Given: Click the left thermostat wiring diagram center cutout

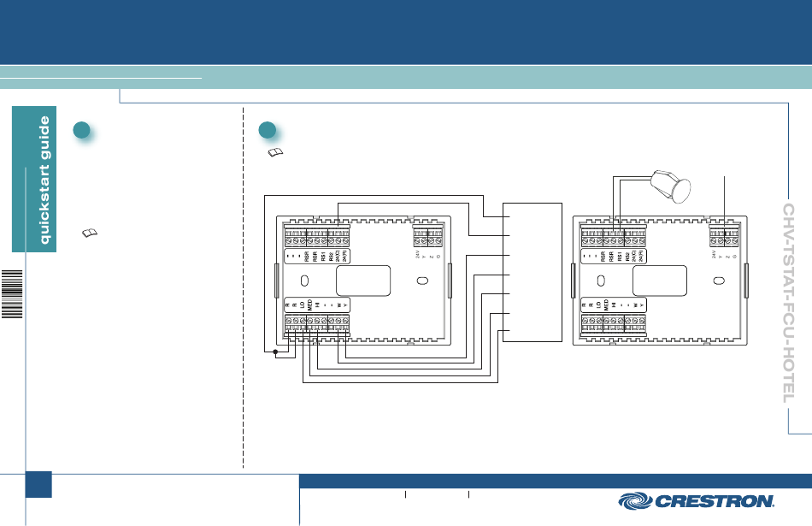Looking at the screenshot, I should 363,281.
